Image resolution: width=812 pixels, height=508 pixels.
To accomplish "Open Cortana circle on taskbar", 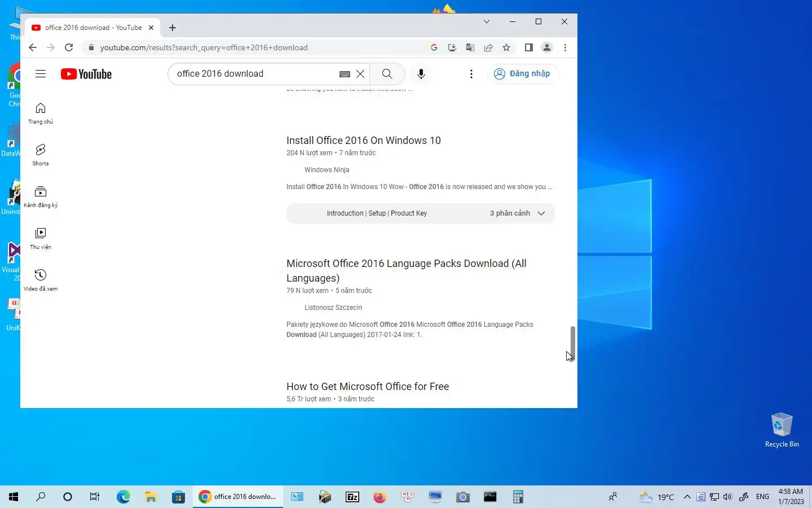I will [x=68, y=497].
